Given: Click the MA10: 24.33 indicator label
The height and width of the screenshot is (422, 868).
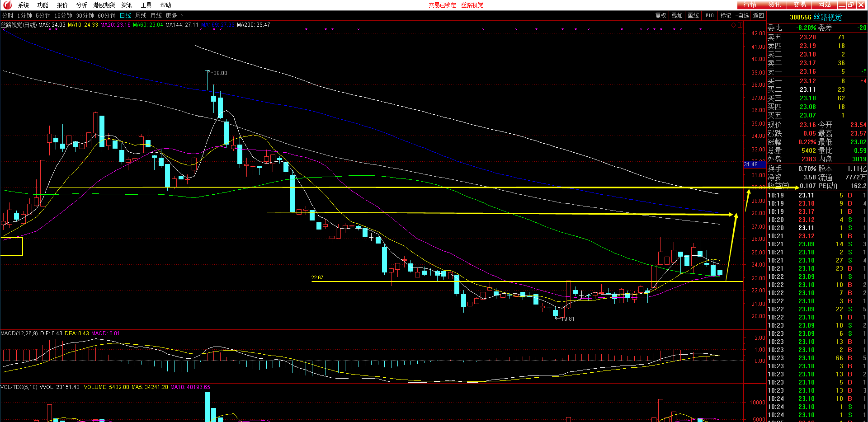Looking at the screenshot, I should tap(83, 25).
